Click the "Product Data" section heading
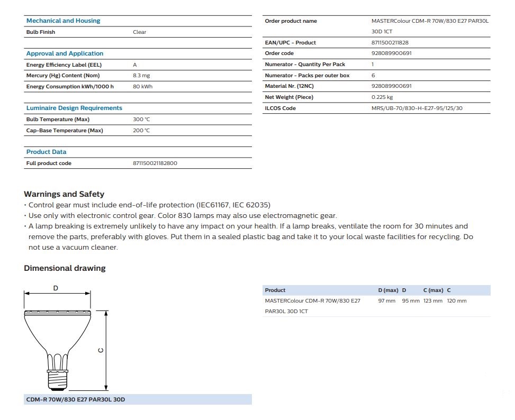 pos(46,152)
